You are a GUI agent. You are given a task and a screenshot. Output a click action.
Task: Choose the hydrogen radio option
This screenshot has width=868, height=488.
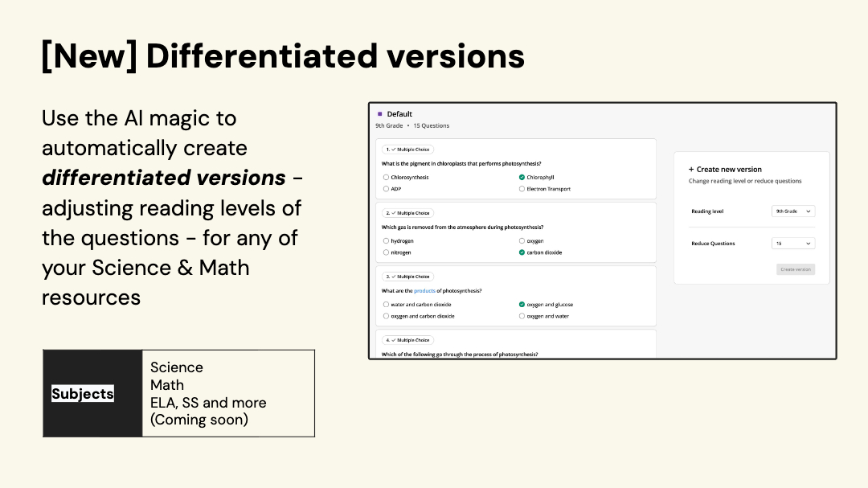point(387,240)
